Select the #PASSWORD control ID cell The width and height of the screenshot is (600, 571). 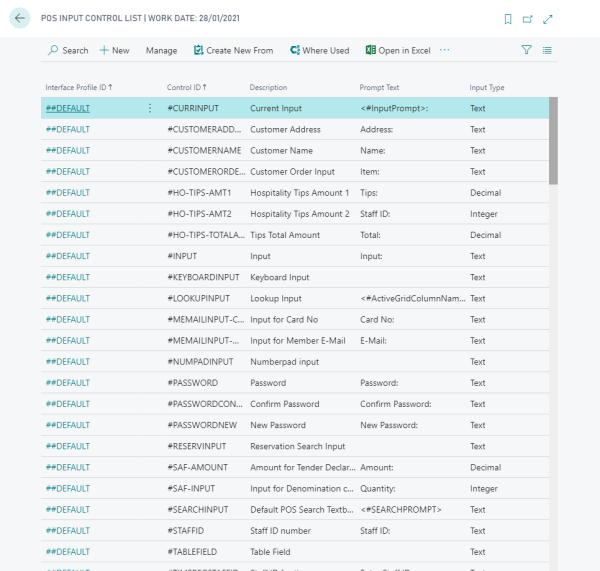192,383
